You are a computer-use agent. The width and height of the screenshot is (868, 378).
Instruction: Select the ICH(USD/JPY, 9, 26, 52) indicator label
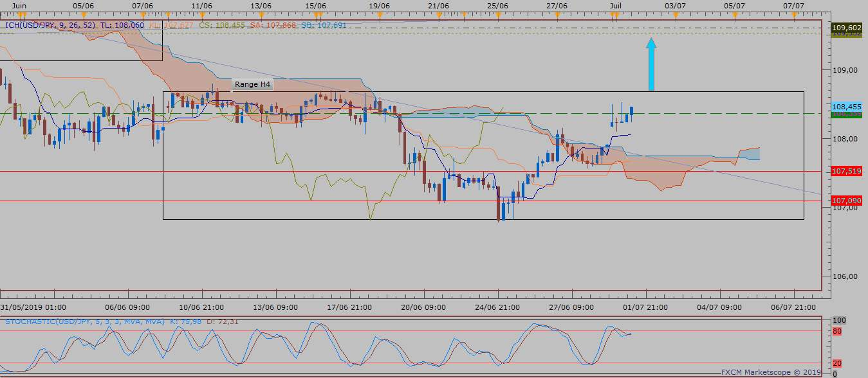pos(51,26)
